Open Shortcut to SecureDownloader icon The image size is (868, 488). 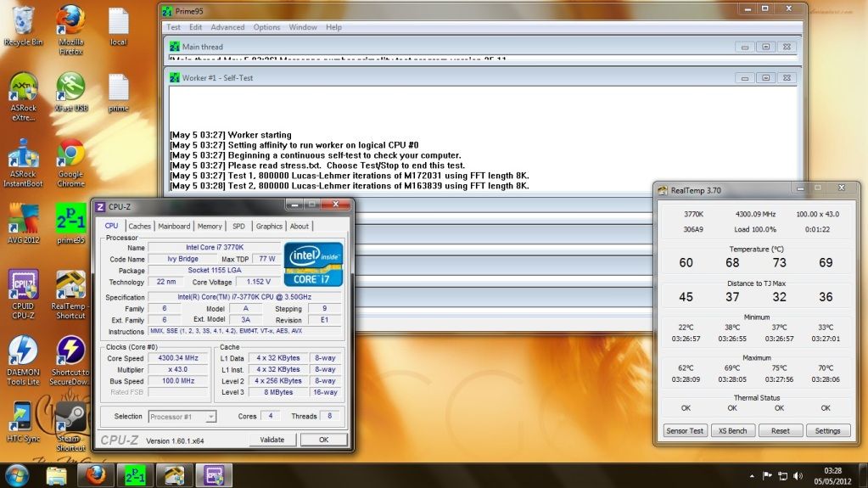(70, 361)
